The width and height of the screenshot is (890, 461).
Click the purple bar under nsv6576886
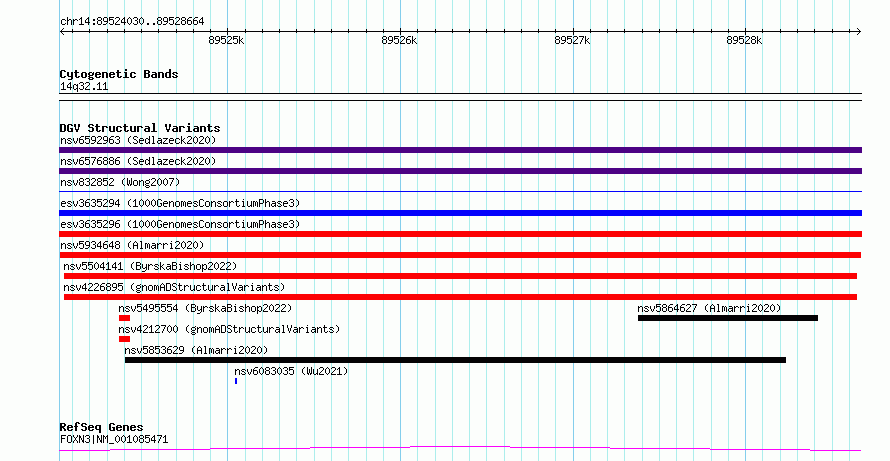coord(460,171)
